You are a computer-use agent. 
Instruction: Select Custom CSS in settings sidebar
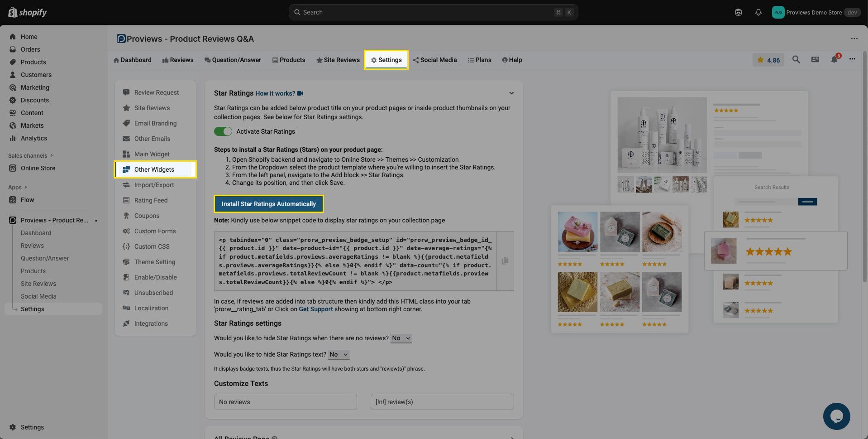coord(152,247)
